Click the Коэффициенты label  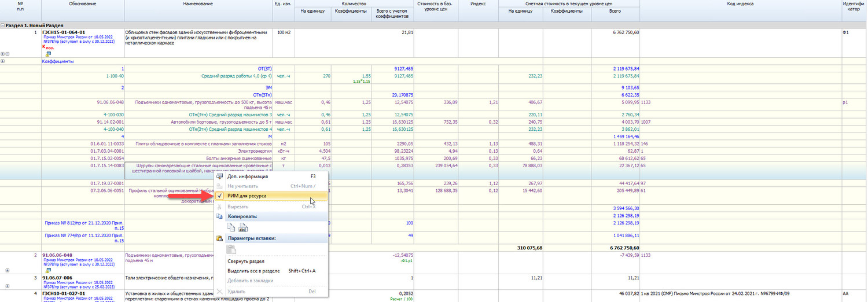pos(58,61)
